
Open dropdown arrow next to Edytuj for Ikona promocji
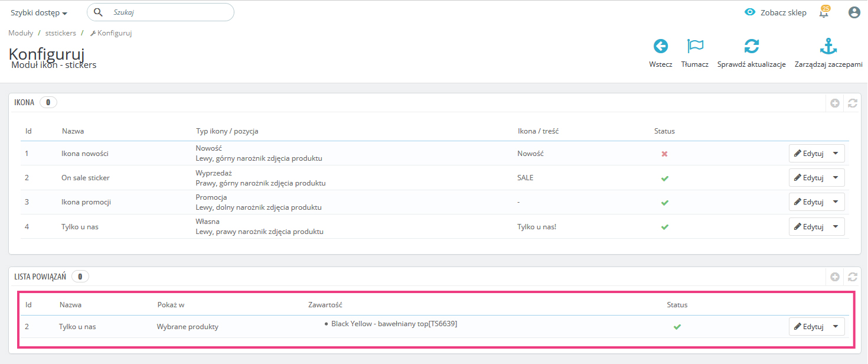coord(835,201)
